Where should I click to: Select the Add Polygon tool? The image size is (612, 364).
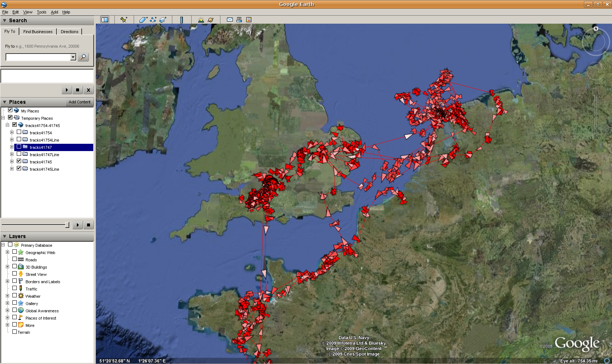click(x=143, y=20)
